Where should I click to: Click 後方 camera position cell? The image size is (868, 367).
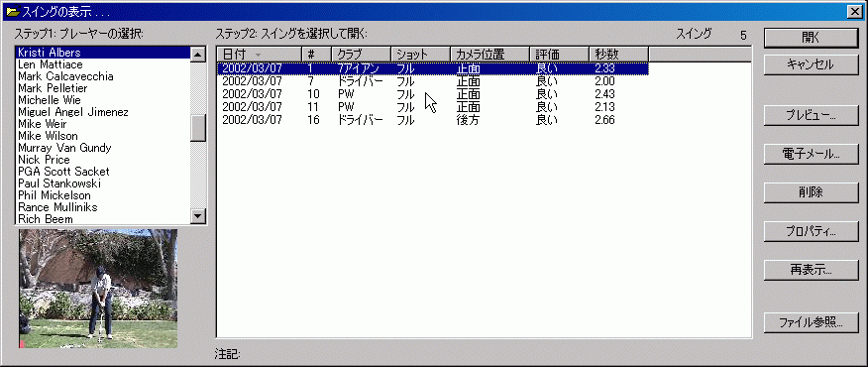pyautogui.click(x=468, y=120)
